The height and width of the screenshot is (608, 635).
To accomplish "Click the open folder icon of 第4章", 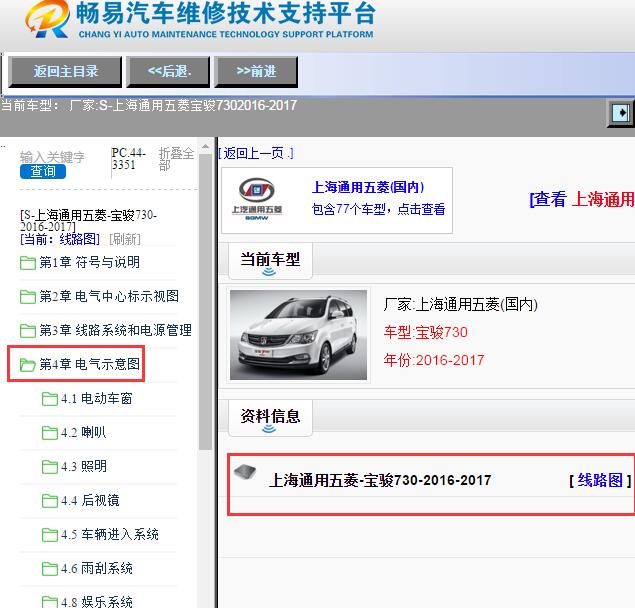I will pos(28,365).
